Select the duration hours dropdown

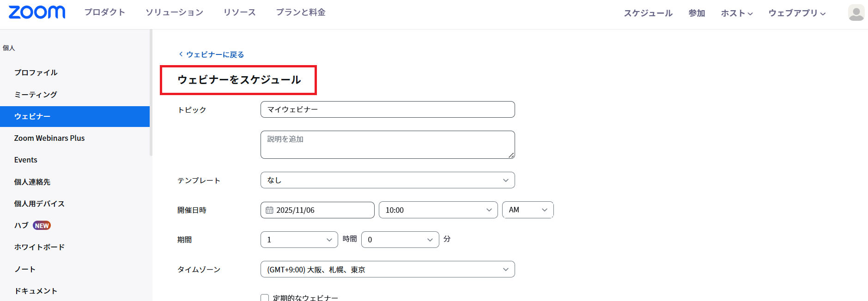coord(299,240)
